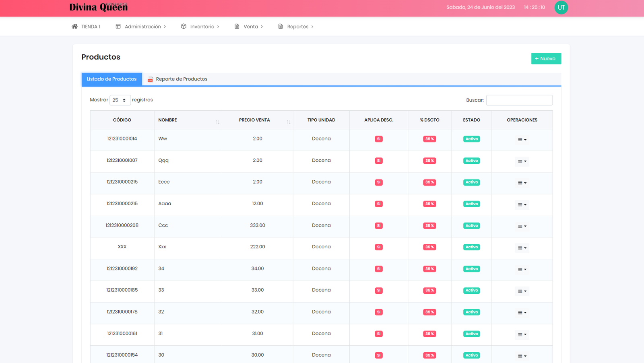
Task: Go to TIENDA 1 home
Action: pyautogui.click(x=86, y=27)
